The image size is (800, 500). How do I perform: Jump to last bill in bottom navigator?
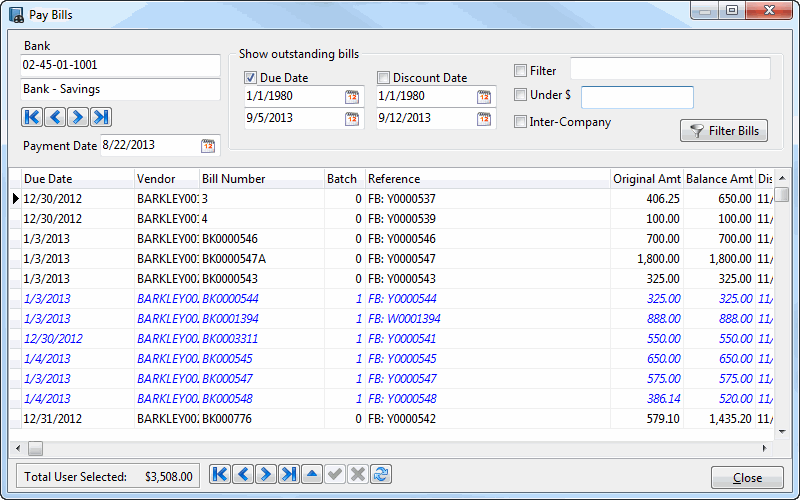click(289, 476)
